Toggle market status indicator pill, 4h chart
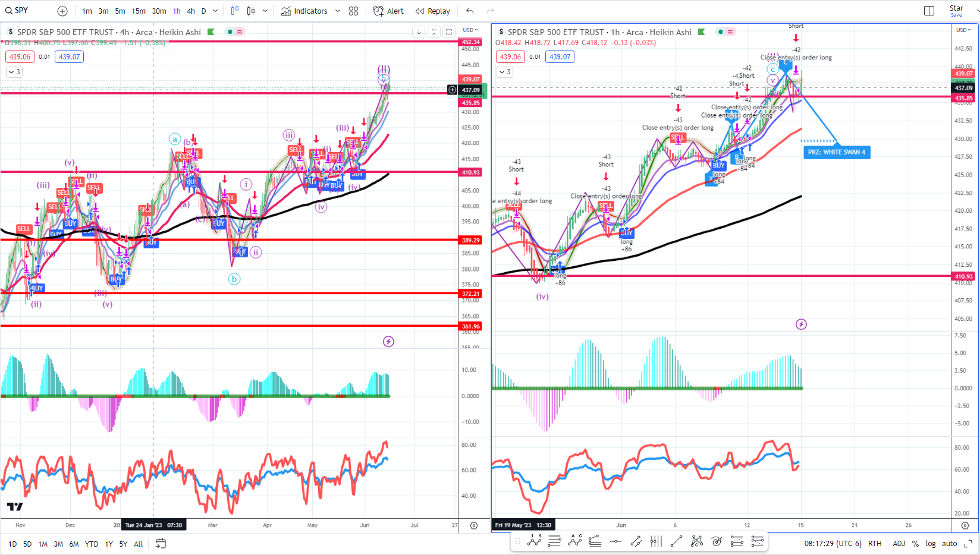Screen dimensions: 980x555 pyautogui.click(x=235, y=32)
